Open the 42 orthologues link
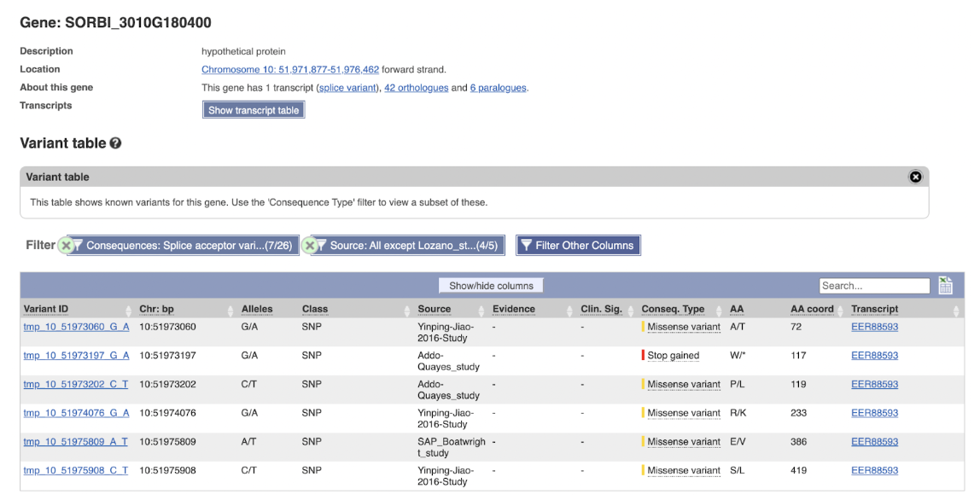Image resolution: width=980 pixels, height=500 pixels. click(415, 88)
